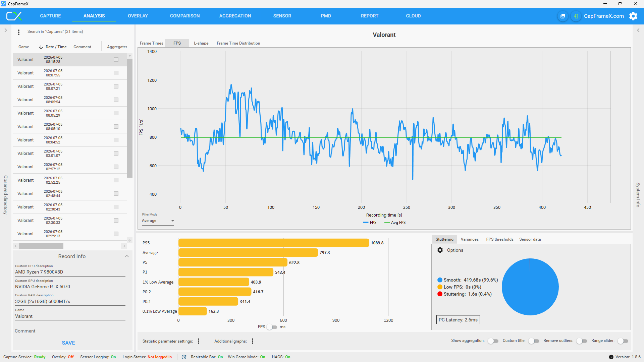The image size is (644, 362).
Task: Click the Comment input field
Action: tap(70, 331)
